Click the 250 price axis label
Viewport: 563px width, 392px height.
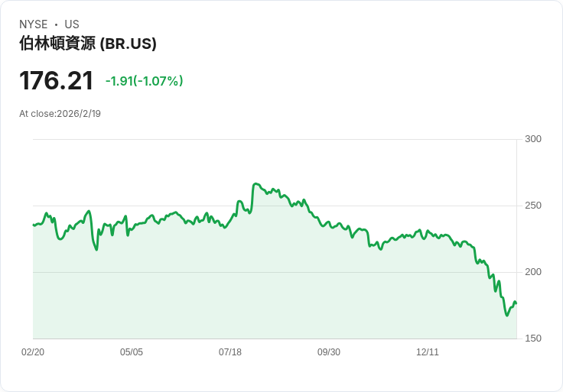[x=533, y=206]
